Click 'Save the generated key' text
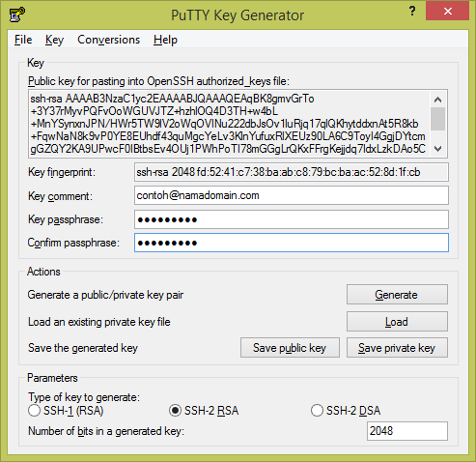Screen dimensions: 476x462 pyautogui.click(x=83, y=348)
